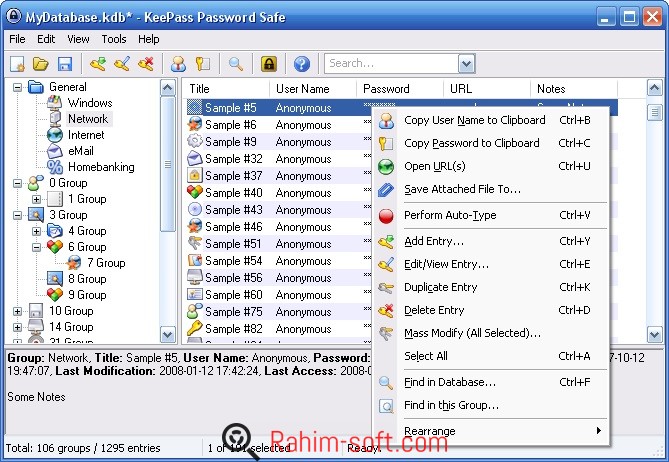The height and width of the screenshot is (462, 669).
Task: Sort by the User Name column header
Action: (313, 89)
